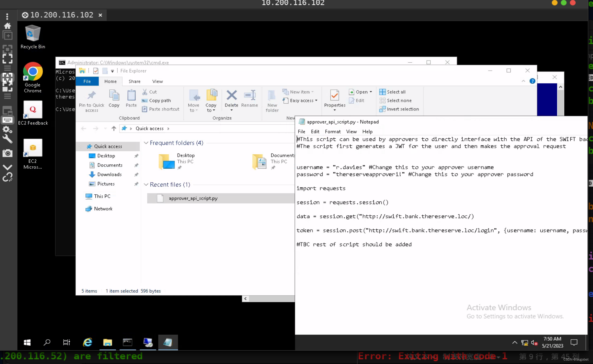Screen dimensions: 593x364
Task: Click Invert selection in ribbon
Action: pos(399,109)
